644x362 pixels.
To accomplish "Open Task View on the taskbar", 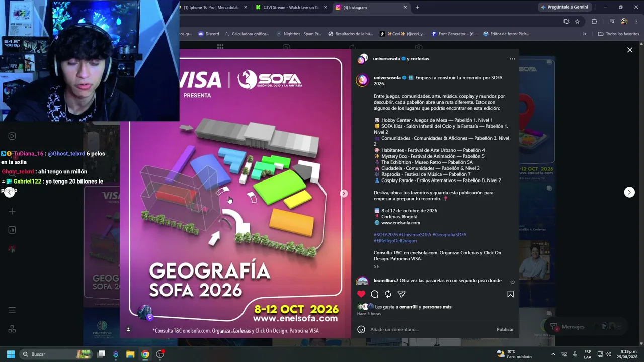I will (x=101, y=354).
